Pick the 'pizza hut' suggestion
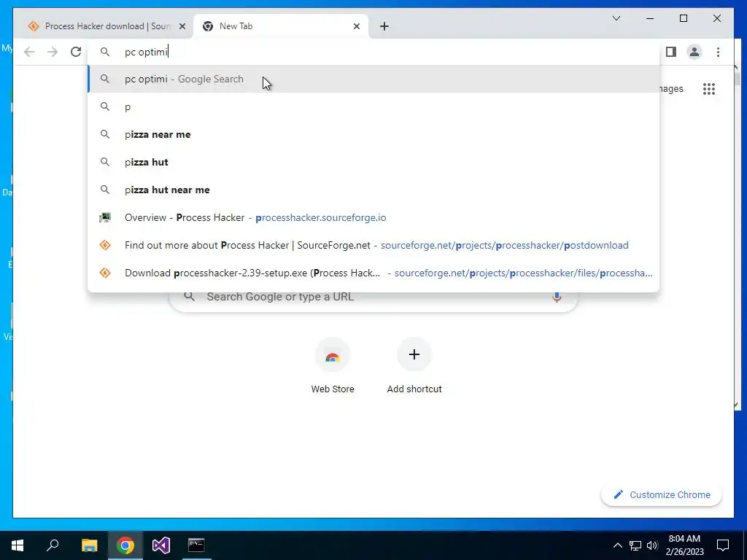747x560 pixels. pyautogui.click(x=373, y=162)
